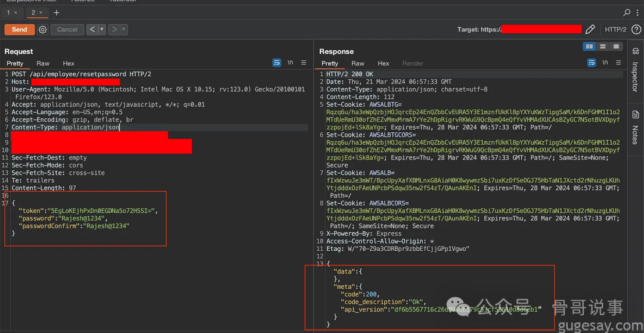
Task: Open the help question mark icon
Action: [x=636, y=30]
